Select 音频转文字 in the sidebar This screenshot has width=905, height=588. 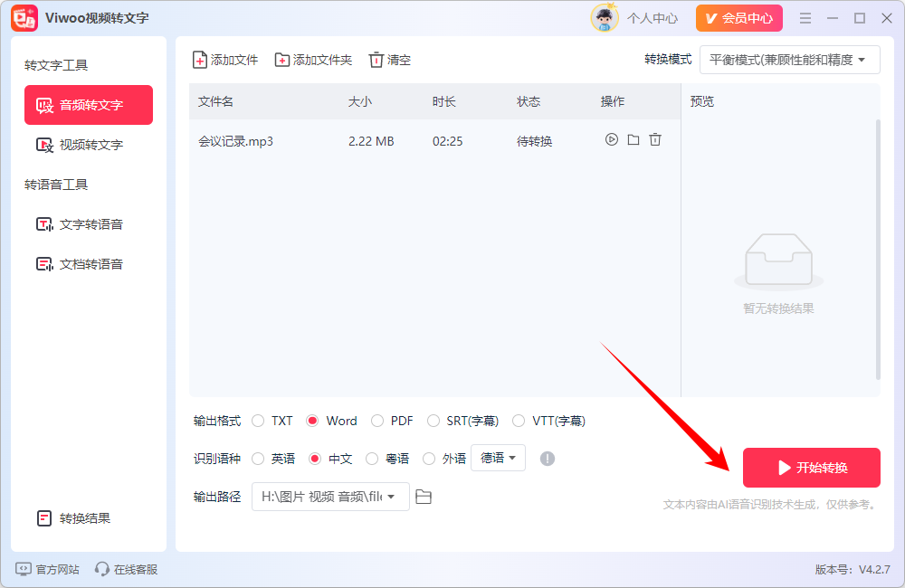tap(89, 105)
